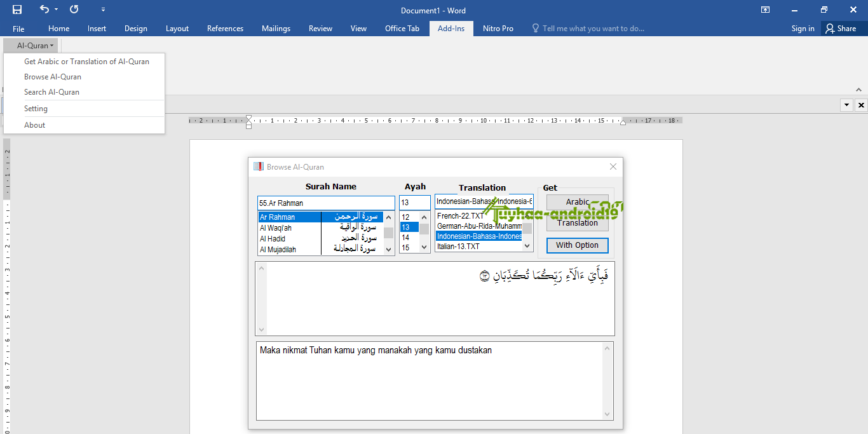Click the Translation button under Get
868x434 pixels.
pyautogui.click(x=577, y=222)
